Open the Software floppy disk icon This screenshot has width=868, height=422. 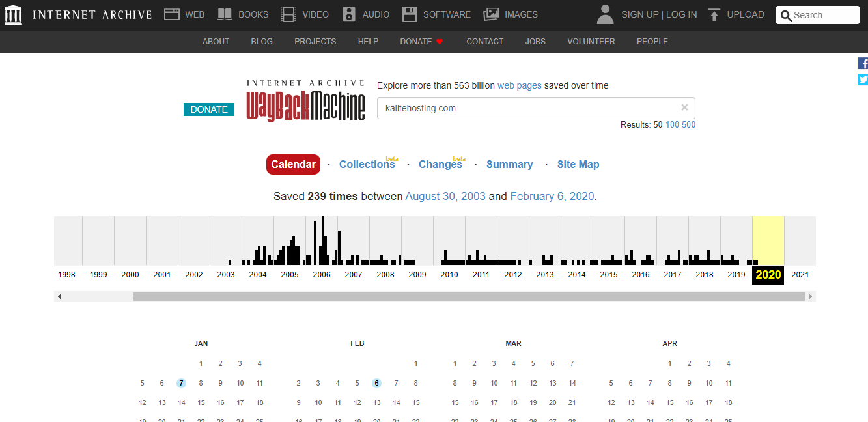409,14
